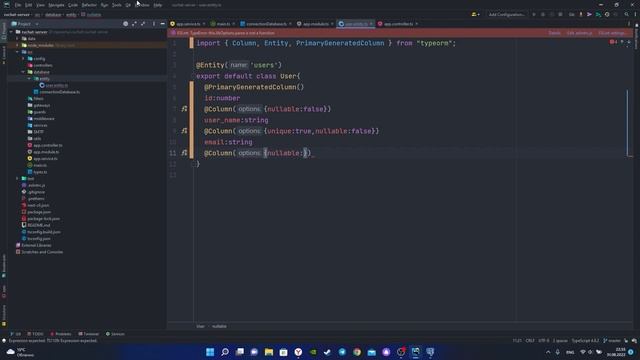Click the UTF-8 encoding in status bar
The width and height of the screenshot is (640, 360).
tap(544, 340)
